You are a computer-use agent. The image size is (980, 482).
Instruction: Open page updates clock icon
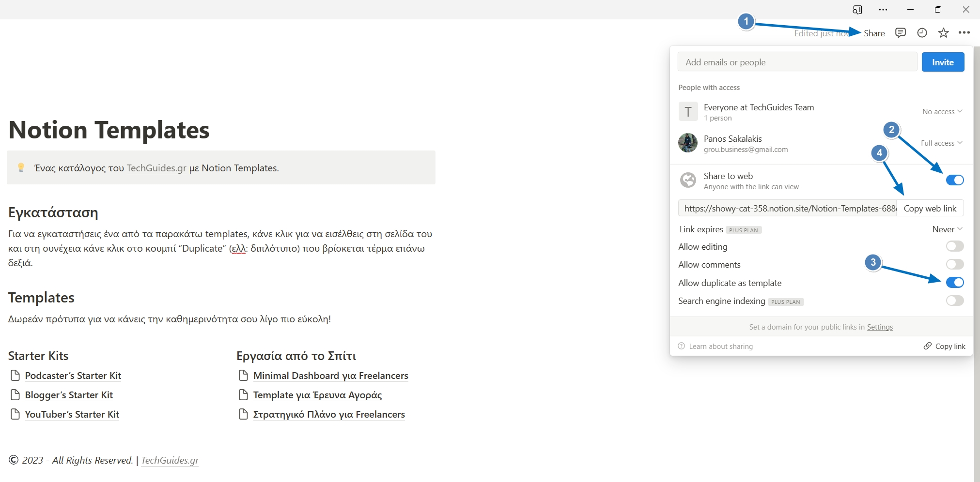(922, 33)
